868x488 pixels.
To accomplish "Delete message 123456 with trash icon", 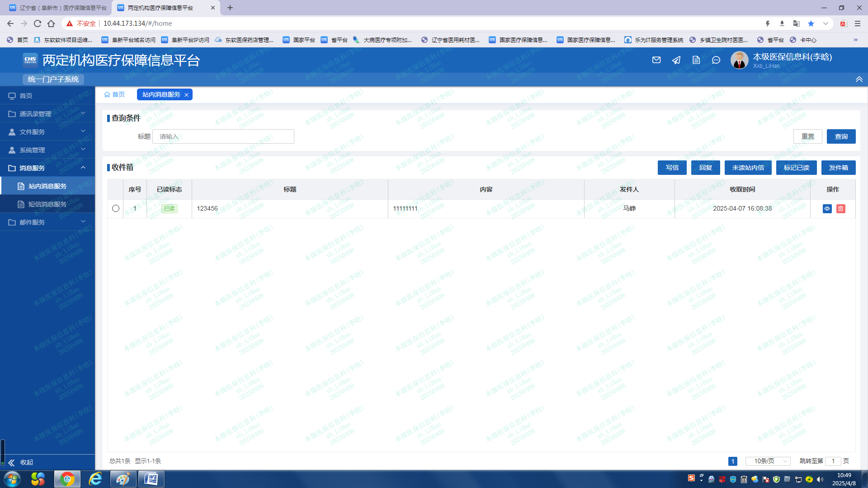I will pyautogui.click(x=841, y=209).
